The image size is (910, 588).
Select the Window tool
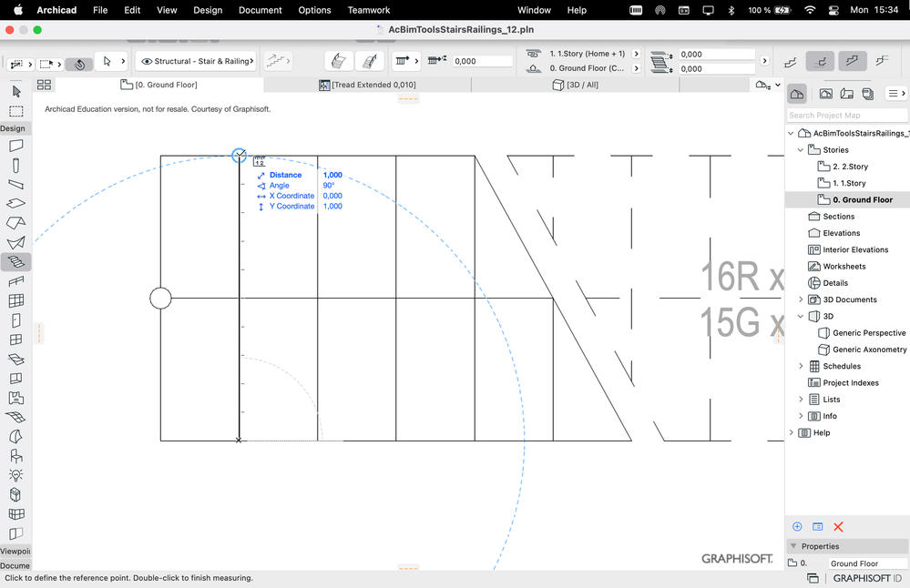[x=15, y=340]
